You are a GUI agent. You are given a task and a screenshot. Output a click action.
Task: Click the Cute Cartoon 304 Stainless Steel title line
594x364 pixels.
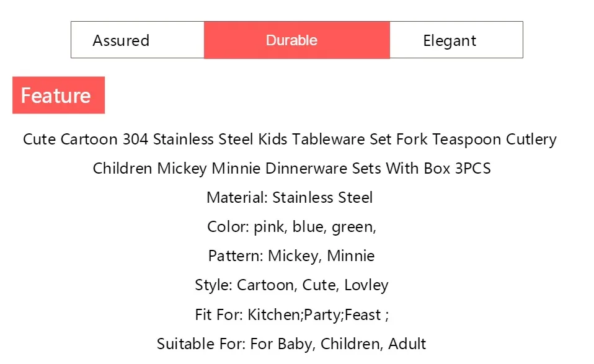(x=290, y=140)
